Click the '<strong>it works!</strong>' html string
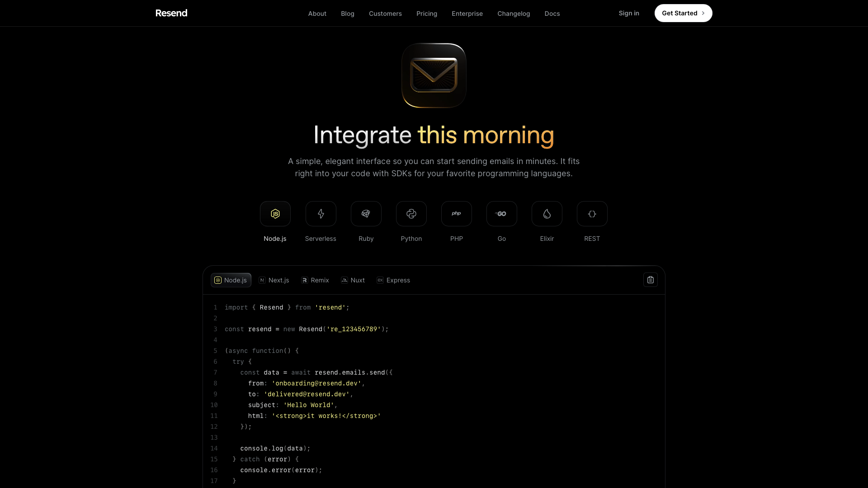The width and height of the screenshot is (868, 488). (326, 416)
